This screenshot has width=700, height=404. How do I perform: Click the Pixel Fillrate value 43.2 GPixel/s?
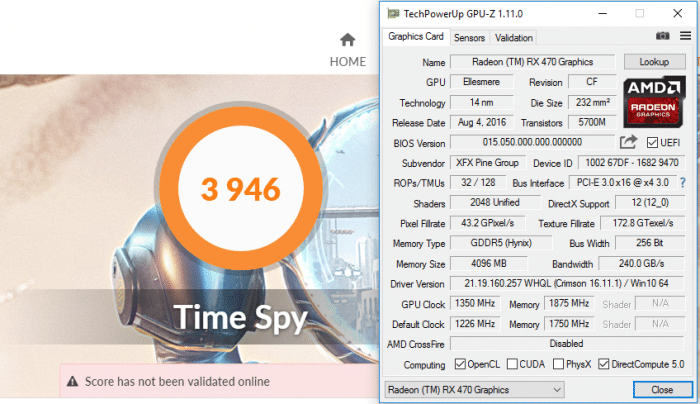click(x=488, y=223)
